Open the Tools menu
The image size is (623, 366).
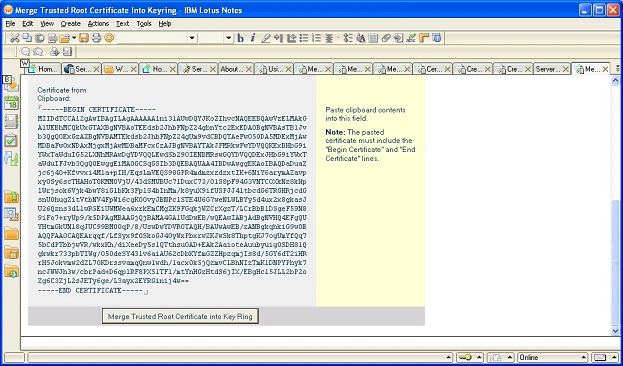coord(144,24)
